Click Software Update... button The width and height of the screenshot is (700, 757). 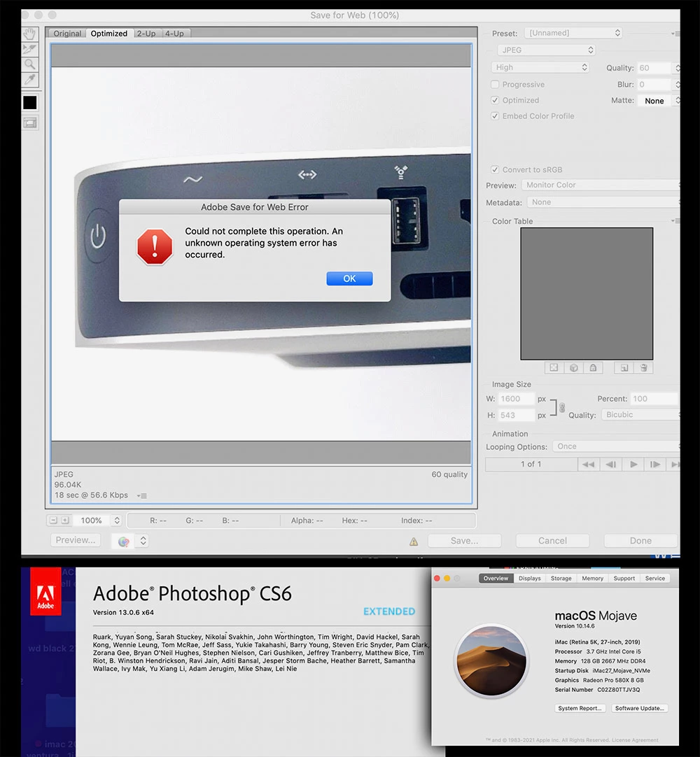(x=640, y=708)
